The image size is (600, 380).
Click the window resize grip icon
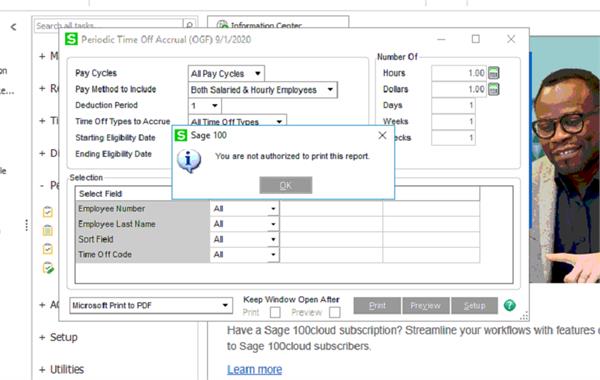click(524, 316)
